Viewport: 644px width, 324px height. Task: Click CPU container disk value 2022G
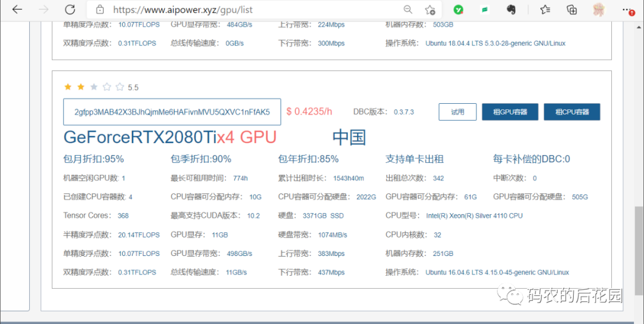[x=366, y=197]
